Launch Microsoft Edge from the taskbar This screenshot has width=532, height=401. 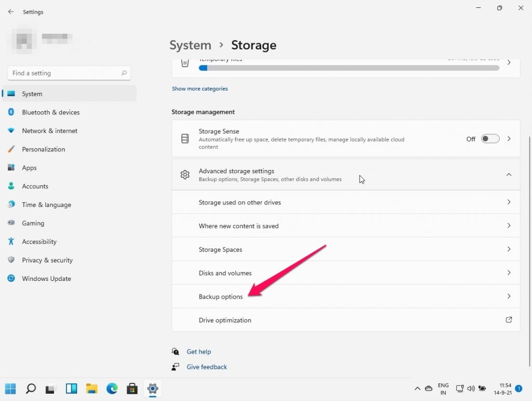click(x=112, y=389)
